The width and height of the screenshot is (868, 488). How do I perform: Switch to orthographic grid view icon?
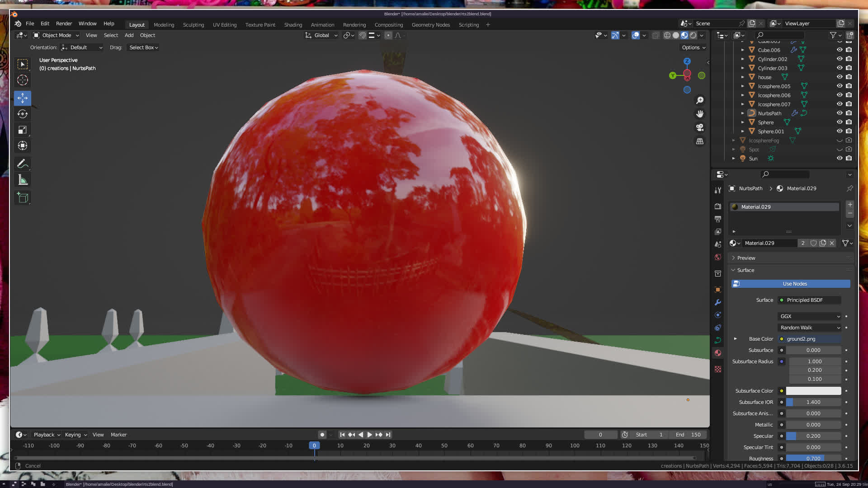(700, 141)
